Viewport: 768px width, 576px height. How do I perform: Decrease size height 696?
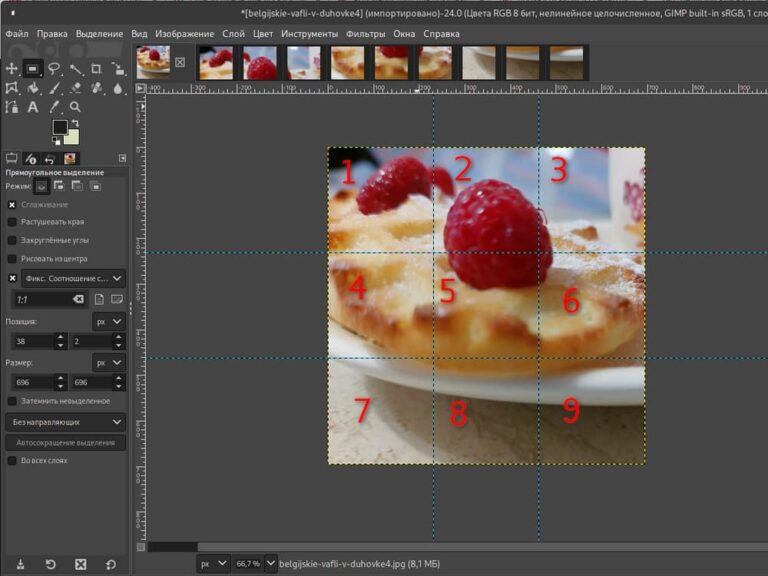click(x=119, y=386)
